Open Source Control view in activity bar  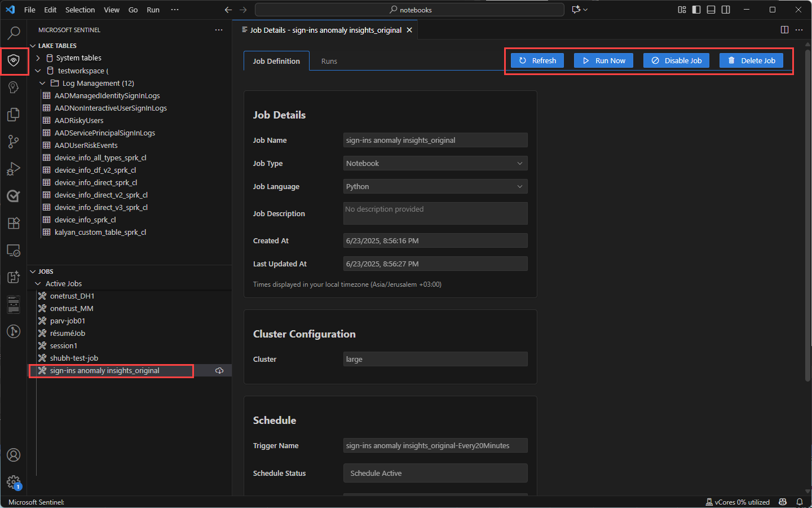click(x=14, y=142)
